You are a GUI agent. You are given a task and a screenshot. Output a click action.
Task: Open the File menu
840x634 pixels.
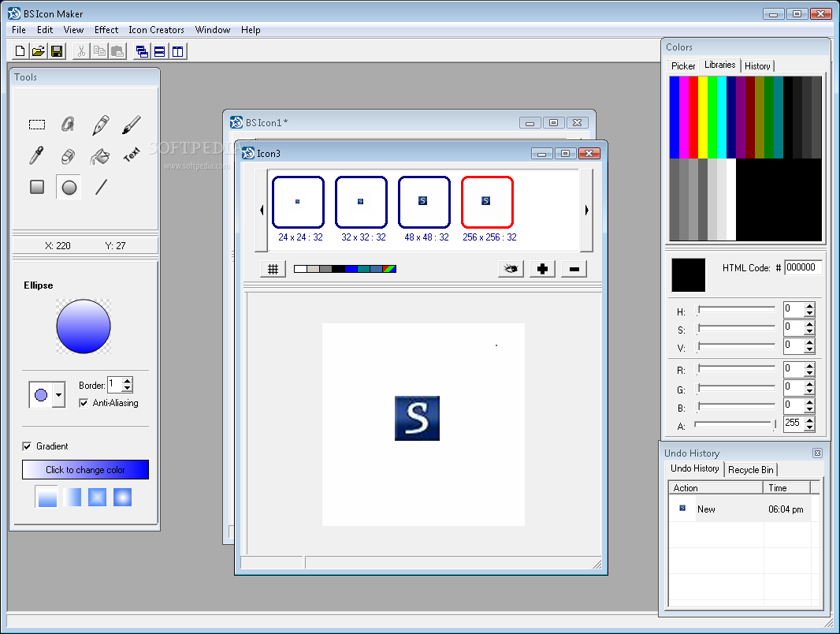tap(19, 30)
